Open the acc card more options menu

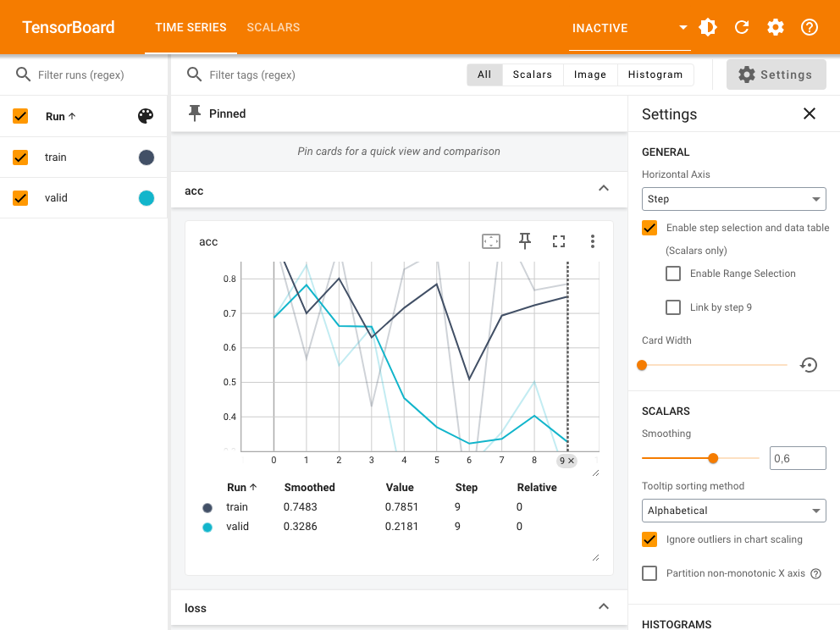coord(593,242)
